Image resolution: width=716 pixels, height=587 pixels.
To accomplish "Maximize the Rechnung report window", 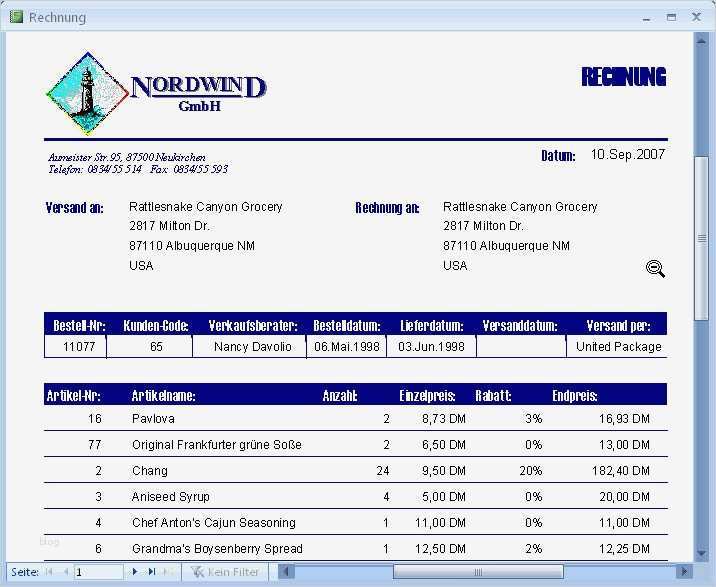I will coord(671,17).
